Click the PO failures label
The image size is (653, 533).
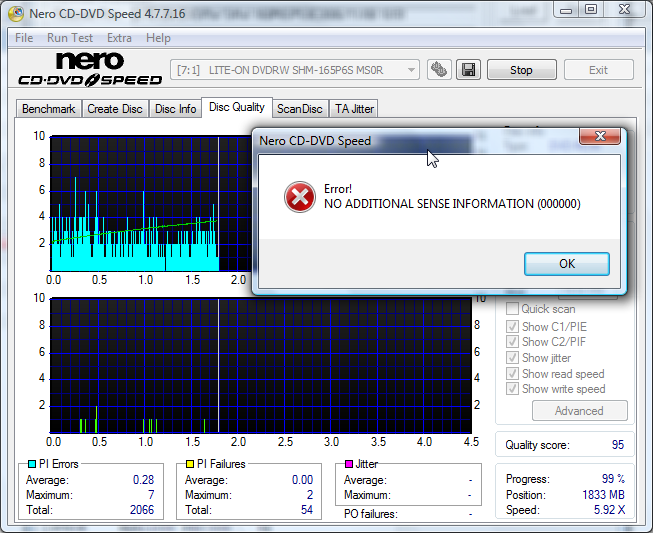tap(371, 514)
